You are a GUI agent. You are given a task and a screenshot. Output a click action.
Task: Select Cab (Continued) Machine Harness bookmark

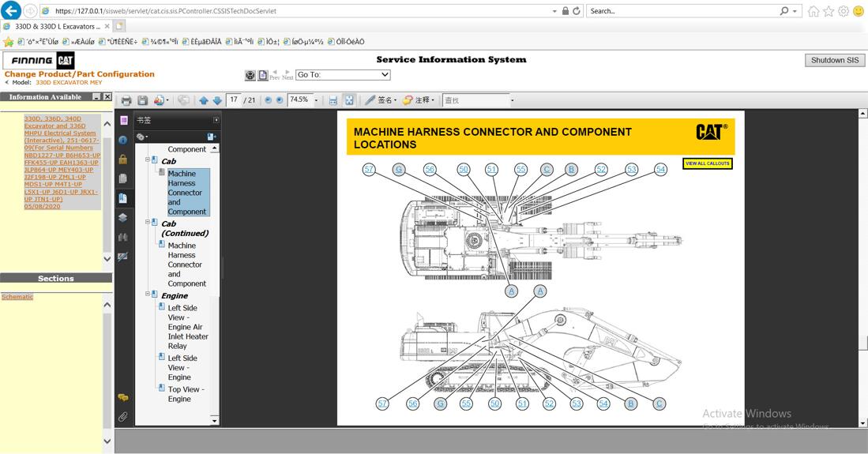click(186, 265)
